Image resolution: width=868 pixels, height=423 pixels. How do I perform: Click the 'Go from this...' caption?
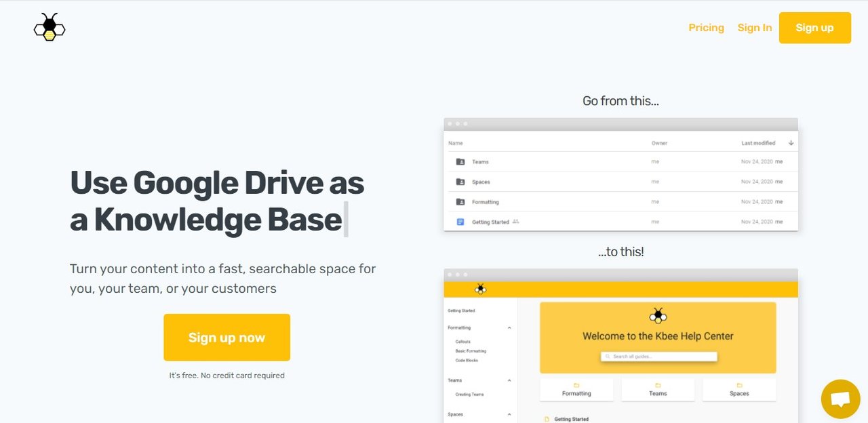(620, 101)
